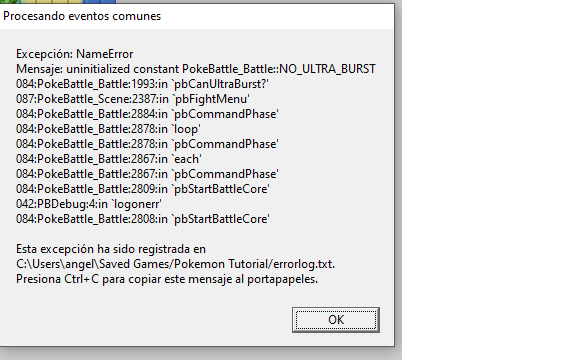Click 'Esta excepción ha sido registrada en' text

[x=111, y=249]
